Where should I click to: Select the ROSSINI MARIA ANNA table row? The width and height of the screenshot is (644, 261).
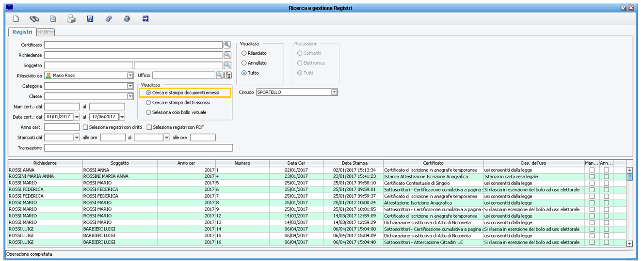click(45, 177)
